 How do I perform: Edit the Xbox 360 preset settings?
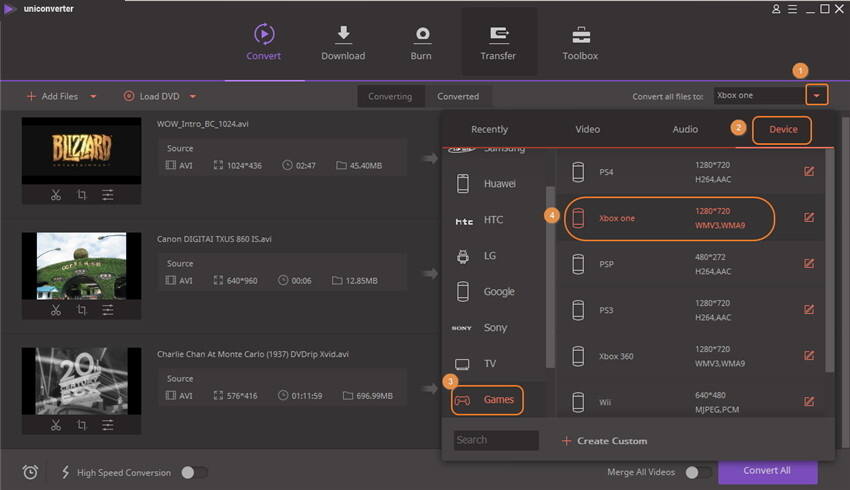[x=809, y=356]
